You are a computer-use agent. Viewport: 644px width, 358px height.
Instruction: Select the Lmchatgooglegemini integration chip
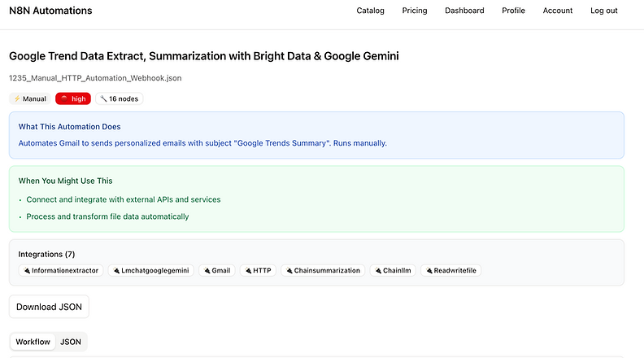[150, 270]
